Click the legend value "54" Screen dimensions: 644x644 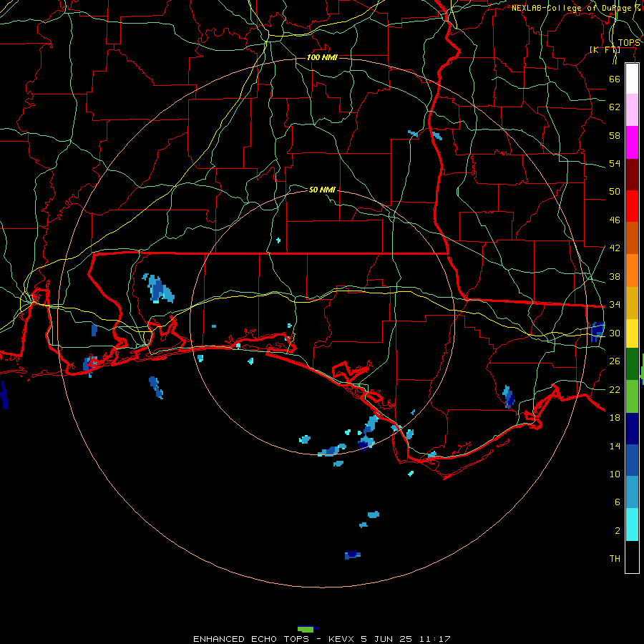coord(615,163)
